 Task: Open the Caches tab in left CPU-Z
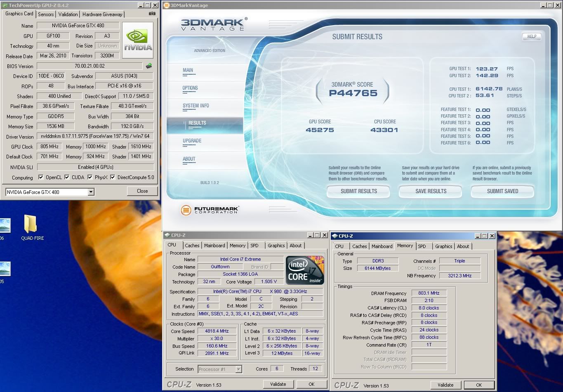[x=192, y=246]
